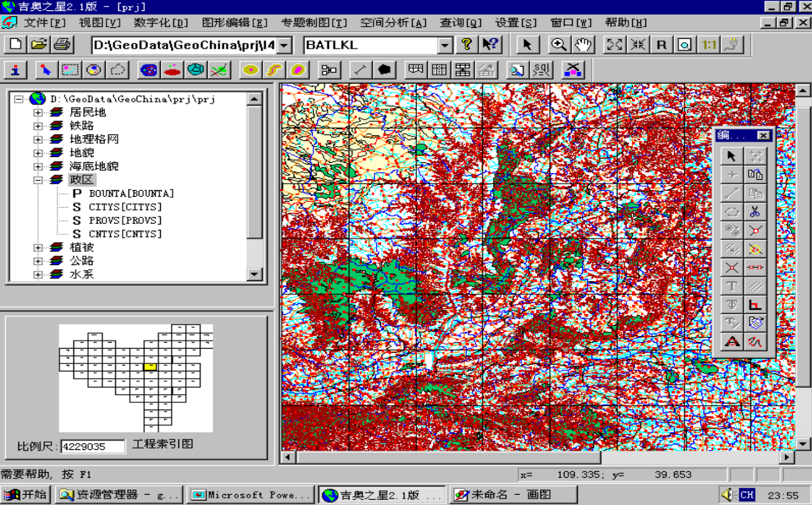Select the arrow tool in the edit palette
The width and height of the screenshot is (812, 505).
coord(731,156)
